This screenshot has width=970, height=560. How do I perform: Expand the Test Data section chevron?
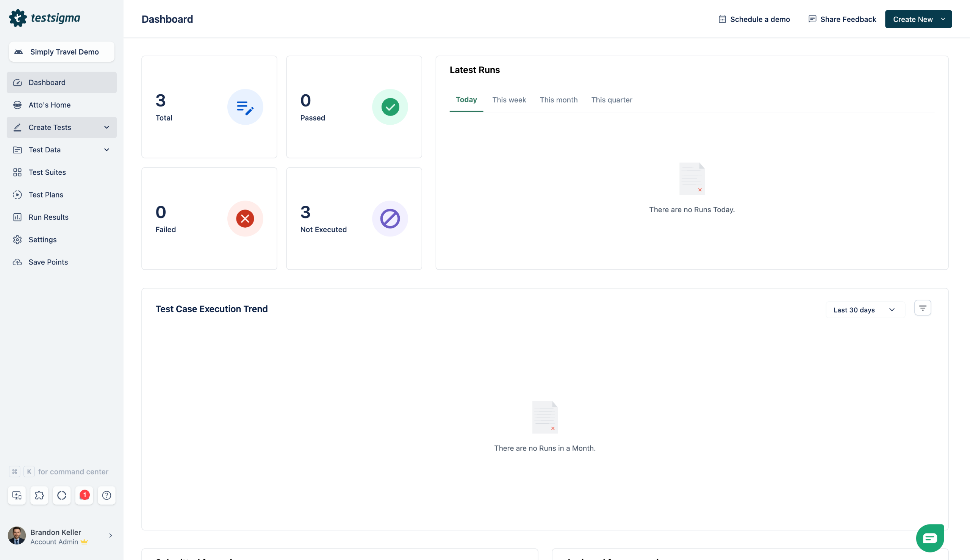click(106, 150)
